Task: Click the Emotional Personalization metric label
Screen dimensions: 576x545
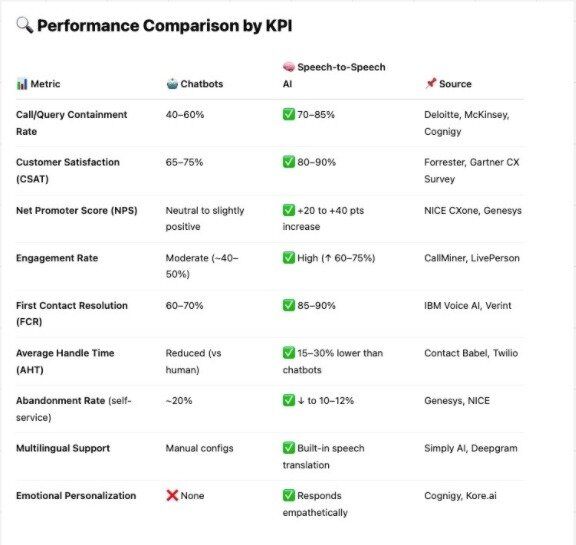Action: [x=76, y=496]
